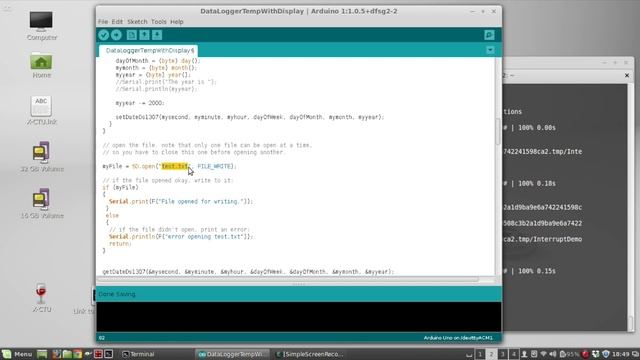Click the red record icon in tray
This screenshot has height=360, width=640.
[585, 354]
